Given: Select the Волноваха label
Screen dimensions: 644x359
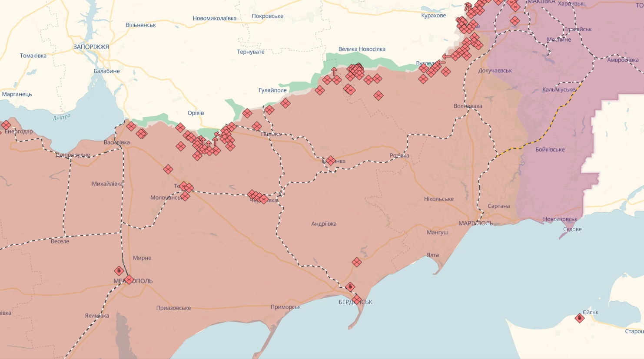Looking at the screenshot, I should click(x=468, y=106).
